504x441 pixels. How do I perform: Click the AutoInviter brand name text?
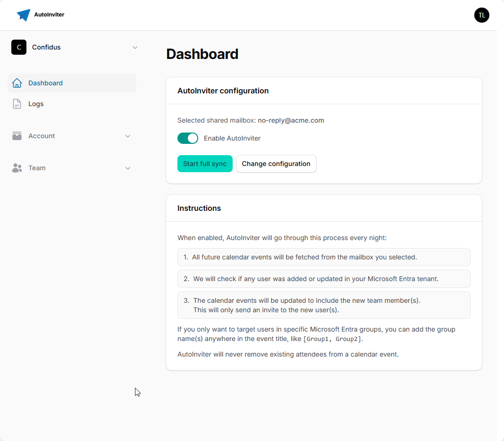click(x=49, y=15)
